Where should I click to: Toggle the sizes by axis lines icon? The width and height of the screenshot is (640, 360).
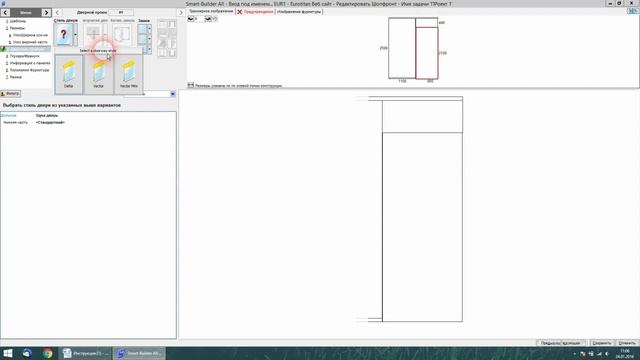coord(191,85)
